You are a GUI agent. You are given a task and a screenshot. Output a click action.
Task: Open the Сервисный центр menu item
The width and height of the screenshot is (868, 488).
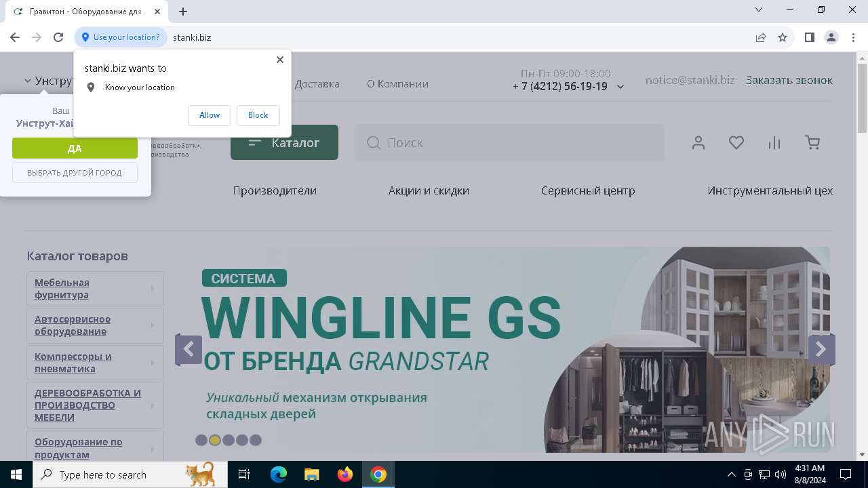[588, 190]
